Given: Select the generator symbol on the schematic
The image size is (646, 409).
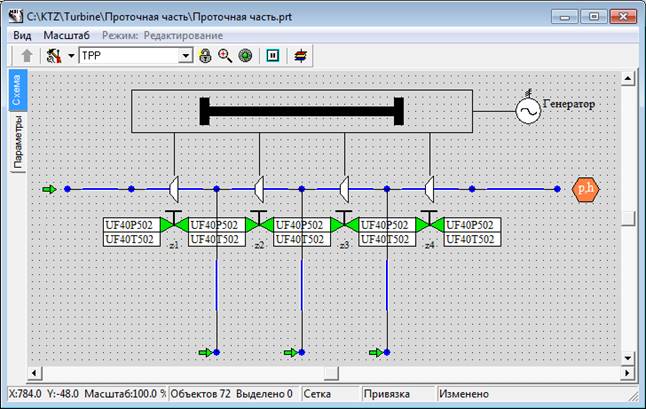Looking at the screenshot, I should pos(528,110).
